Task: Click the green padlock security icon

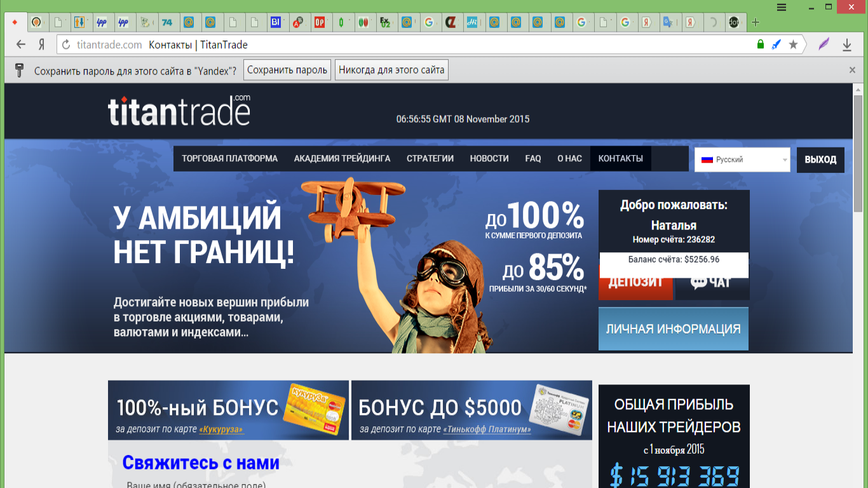Action: click(760, 44)
